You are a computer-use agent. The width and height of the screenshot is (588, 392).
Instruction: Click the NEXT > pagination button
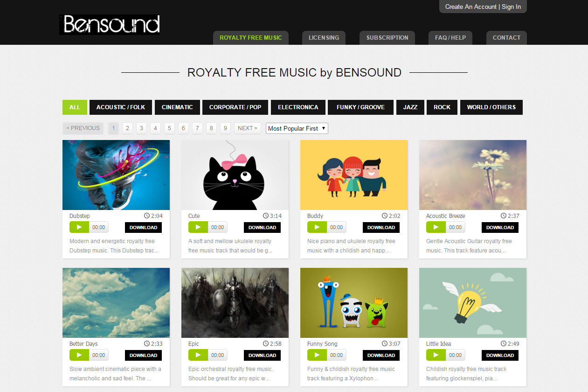[248, 128]
